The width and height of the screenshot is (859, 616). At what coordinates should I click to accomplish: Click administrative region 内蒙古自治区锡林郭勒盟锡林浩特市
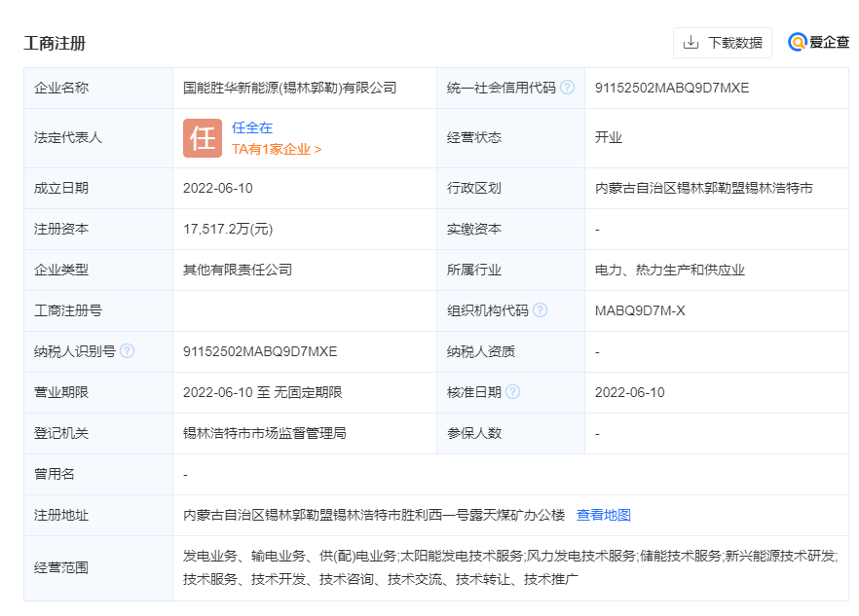coord(703,188)
